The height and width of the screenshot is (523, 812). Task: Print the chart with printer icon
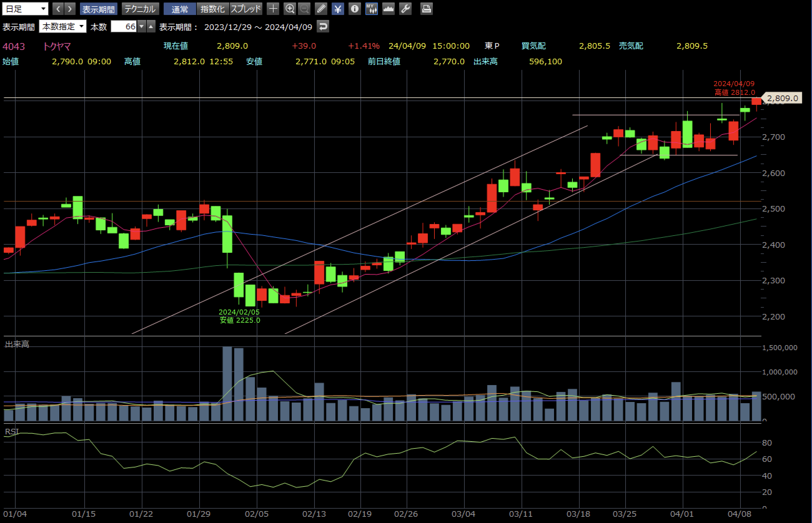pyautogui.click(x=426, y=9)
